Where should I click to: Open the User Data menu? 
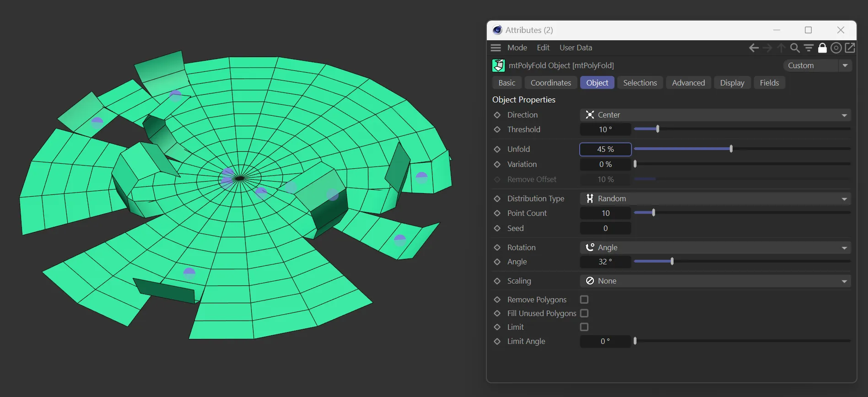(576, 48)
